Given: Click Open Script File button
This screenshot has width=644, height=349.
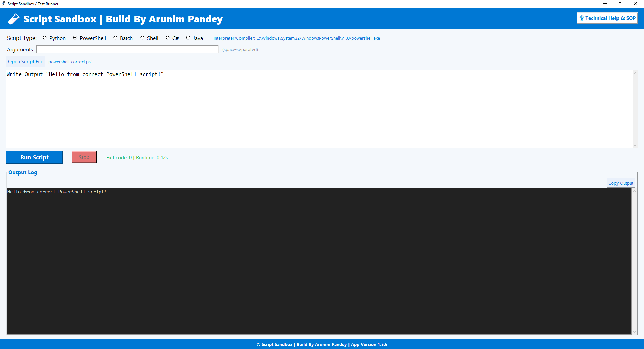Looking at the screenshot, I should point(25,62).
